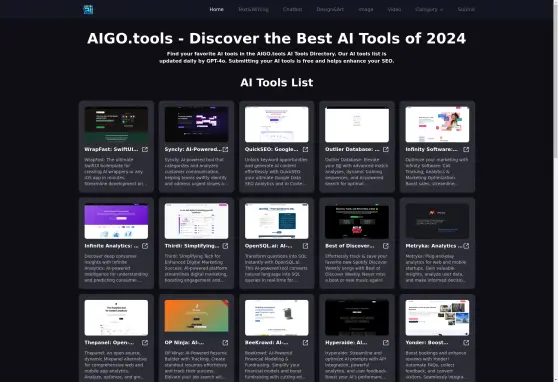Click the AIGO site logo
This screenshot has height=382, width=558.
coord(88,9)
